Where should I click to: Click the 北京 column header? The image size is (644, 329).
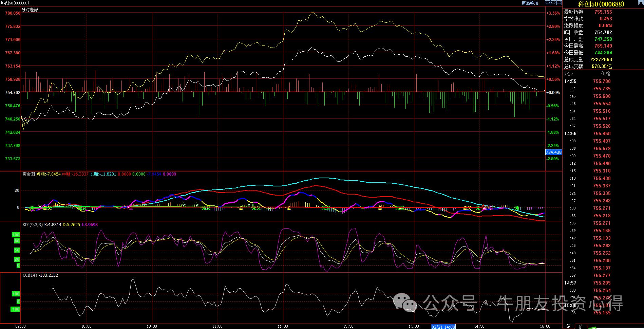569,74
